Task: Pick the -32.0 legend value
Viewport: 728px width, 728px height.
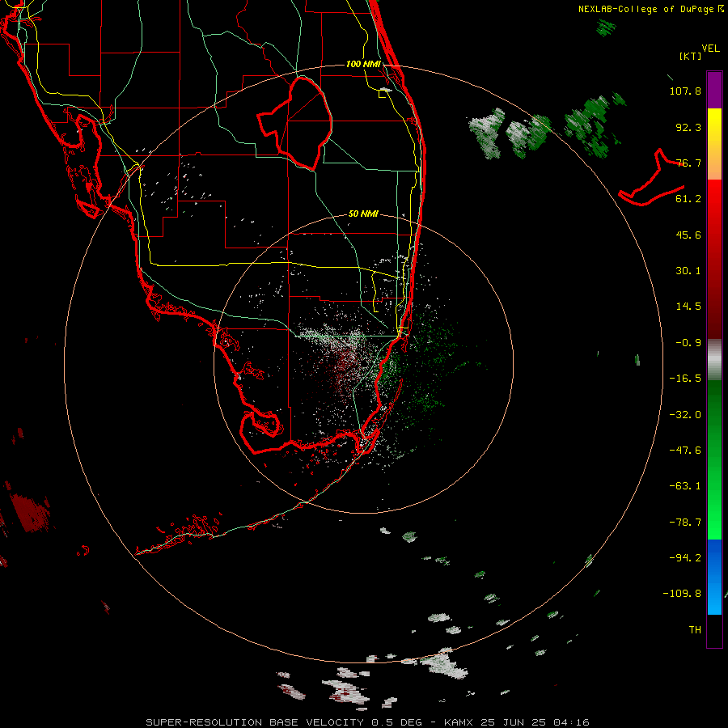Action: [x=685, y=415]
